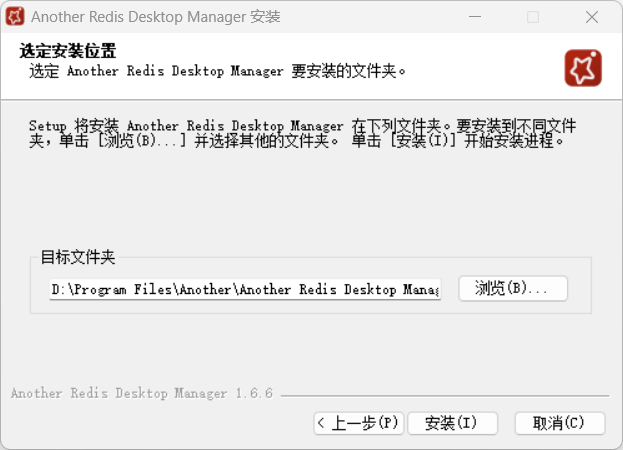
Task: Click the 目标文件夹 group label
Action: (x=78, y=257)
